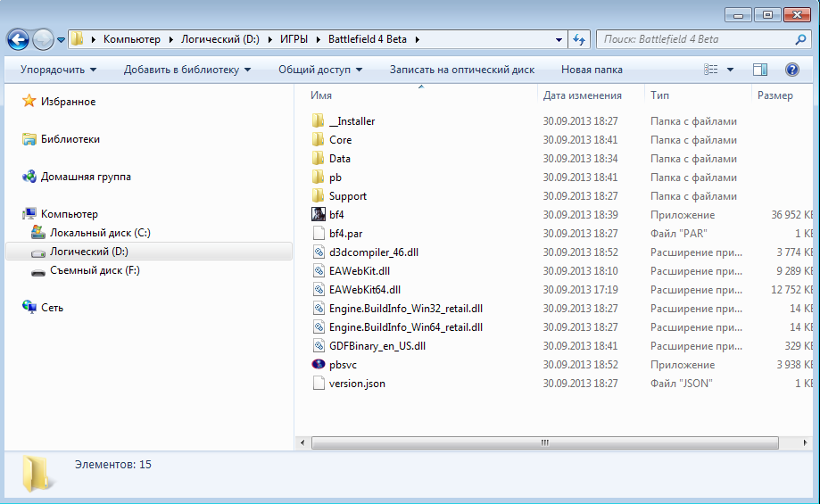
Task: Select the __Installer folder icon
Action: point(318,120)
